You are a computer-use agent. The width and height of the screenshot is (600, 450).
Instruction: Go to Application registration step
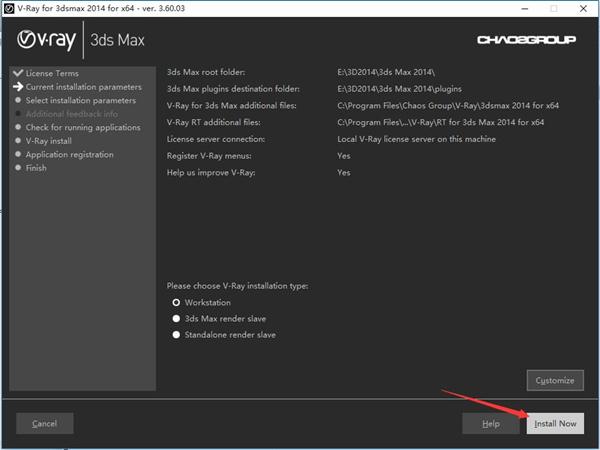70,155
